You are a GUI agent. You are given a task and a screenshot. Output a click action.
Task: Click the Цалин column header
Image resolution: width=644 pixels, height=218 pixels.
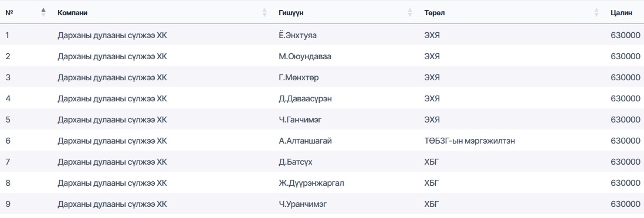tap(621, 13)
